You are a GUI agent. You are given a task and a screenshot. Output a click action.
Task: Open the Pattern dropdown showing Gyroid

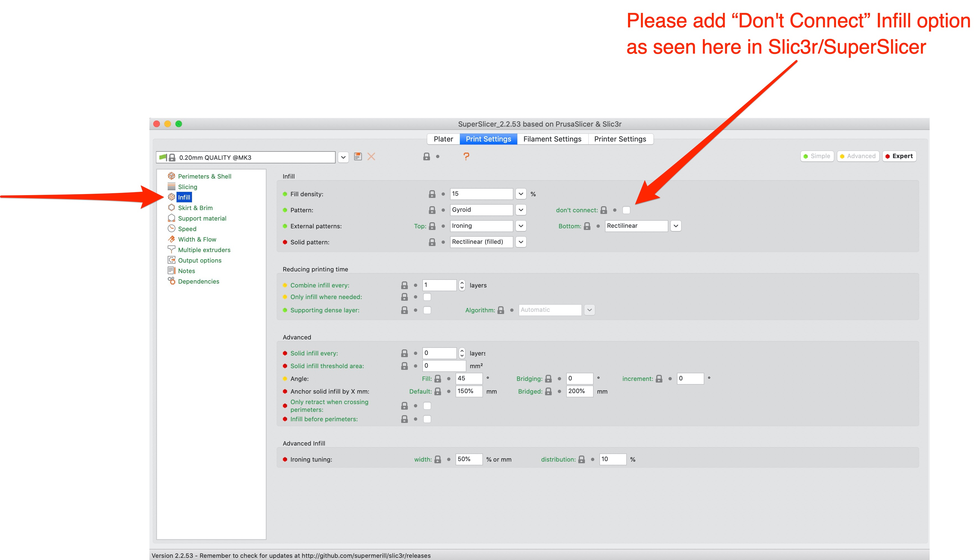coord(521,210)
